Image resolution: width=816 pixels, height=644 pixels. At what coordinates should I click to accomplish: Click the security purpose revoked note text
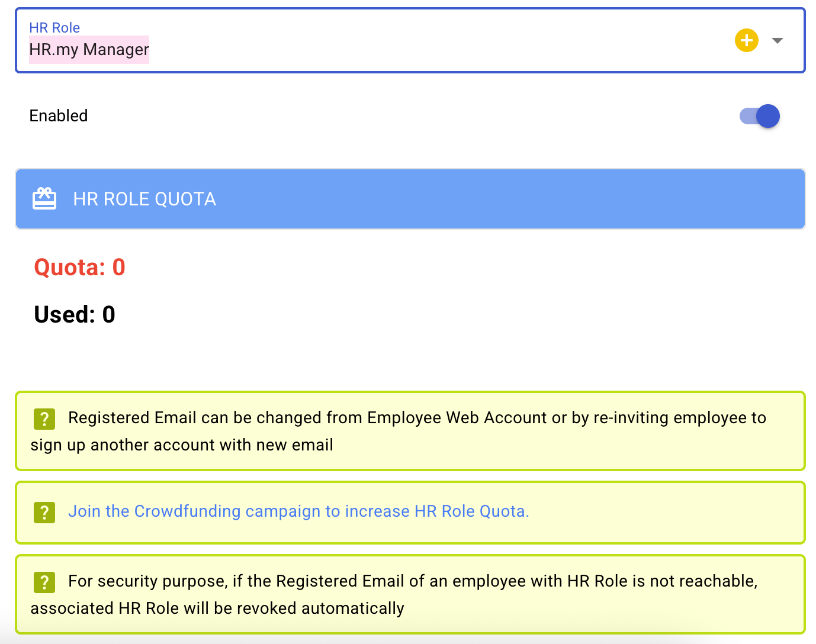(x=413, y=581)
